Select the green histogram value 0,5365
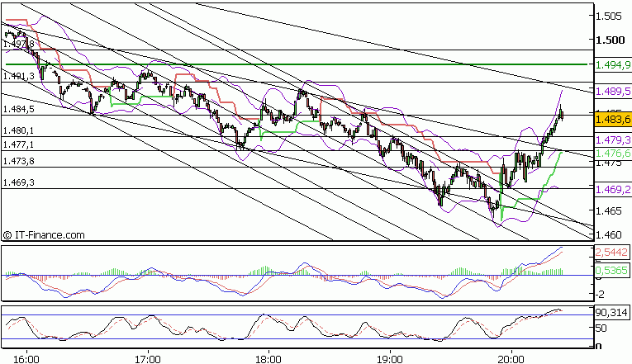The width and height of the screenshot is (632, 364). click(x=612, y=270)
